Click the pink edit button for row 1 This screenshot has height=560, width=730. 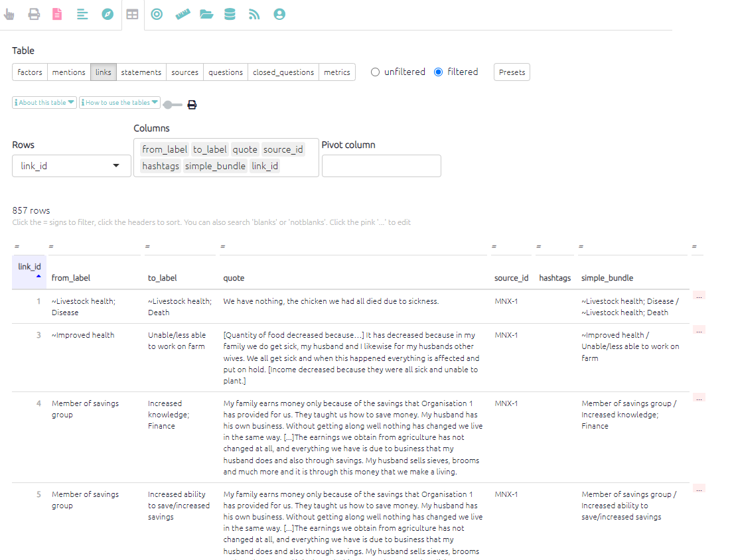click(699, 296)
